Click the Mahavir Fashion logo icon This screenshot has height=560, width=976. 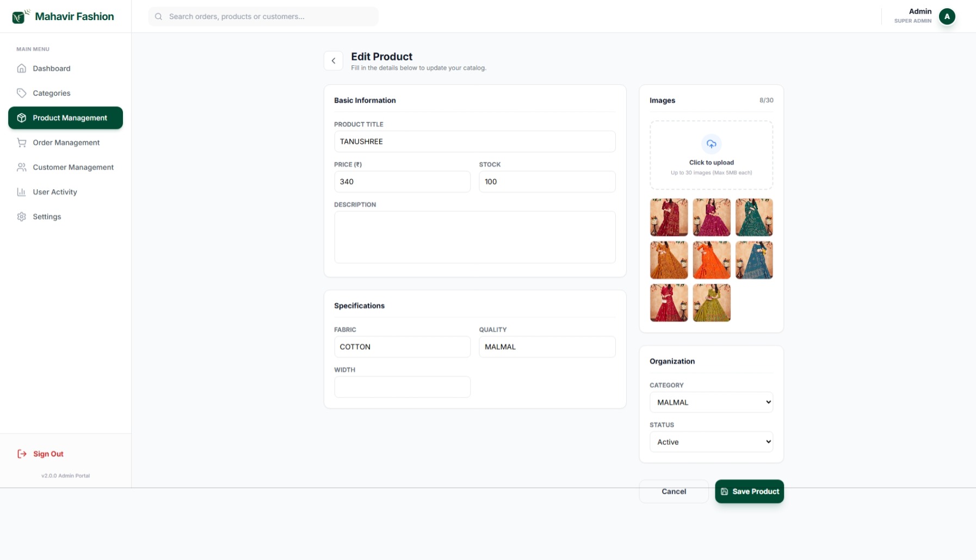tap(20, 17)
